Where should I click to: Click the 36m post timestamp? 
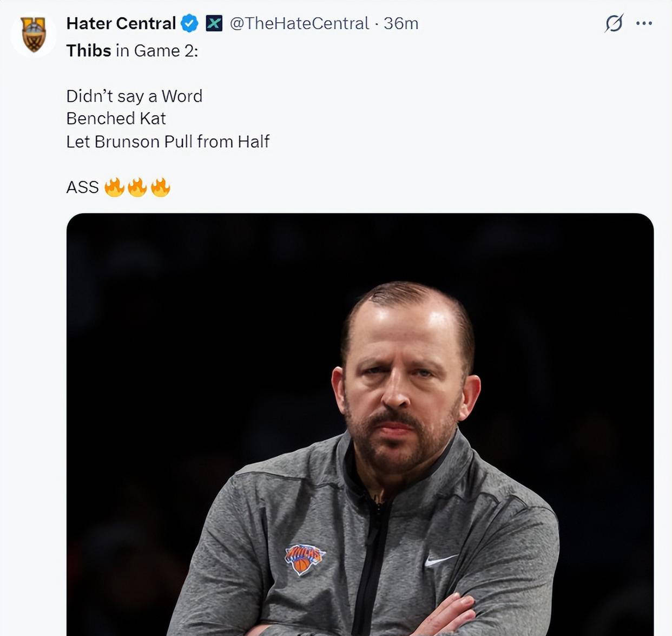[x=401, y=23]
